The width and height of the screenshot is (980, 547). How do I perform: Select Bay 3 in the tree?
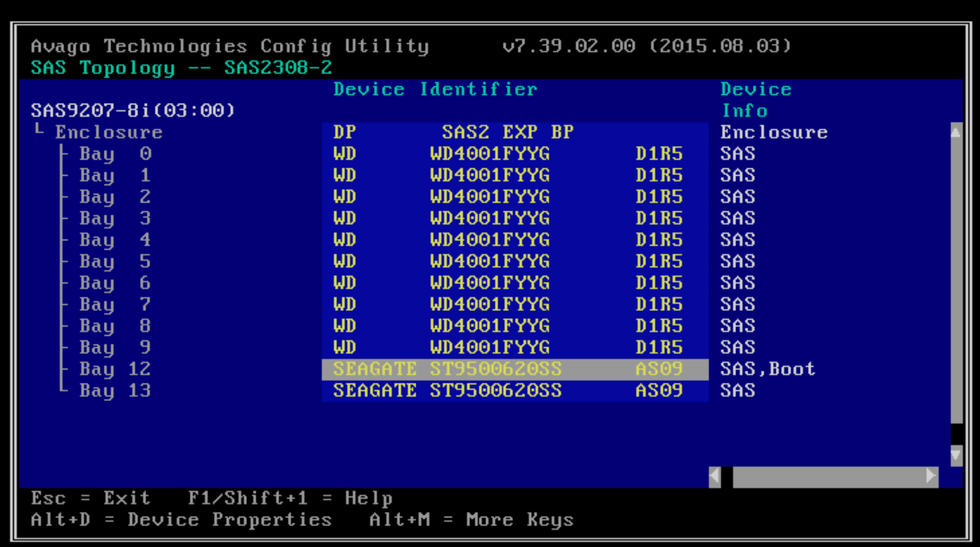tap(115, 219)
